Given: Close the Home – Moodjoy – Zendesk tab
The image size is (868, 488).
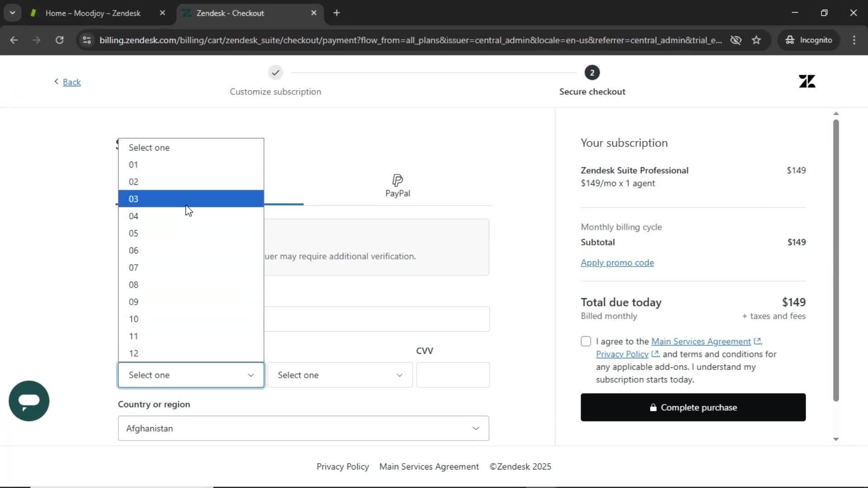Looking at the screenshot, I should pyautogui.click(x=163, y=13).
